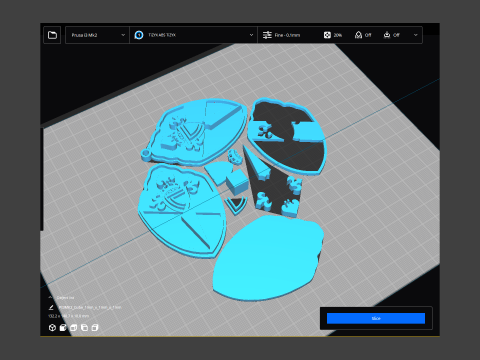Switch to the left view cube icon
Viewport: 480px width, 360px height.
click(84, 328)
